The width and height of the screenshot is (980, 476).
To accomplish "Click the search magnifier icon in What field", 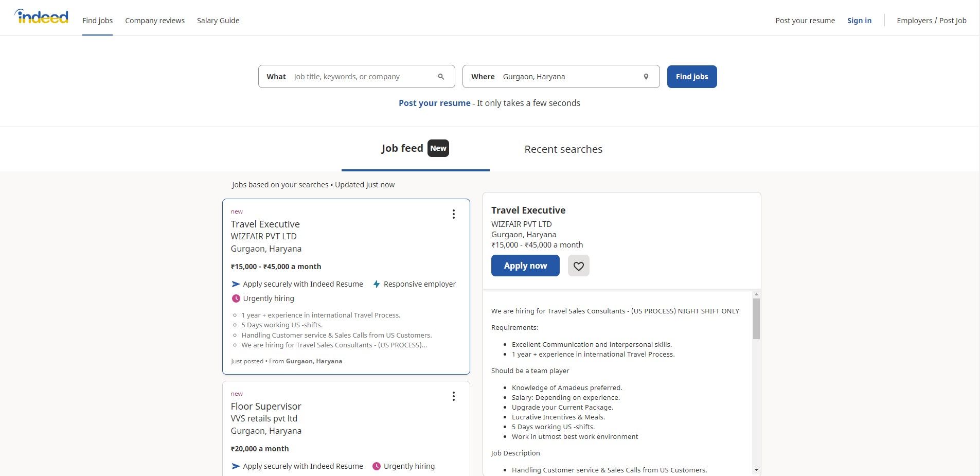I will pyautogui.click(x=441, y=77).
